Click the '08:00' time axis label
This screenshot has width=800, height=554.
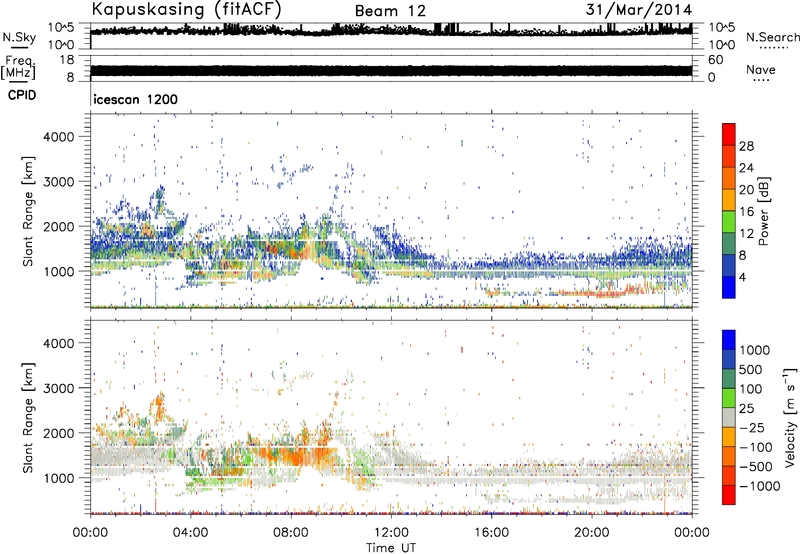(x=291, y=533)
